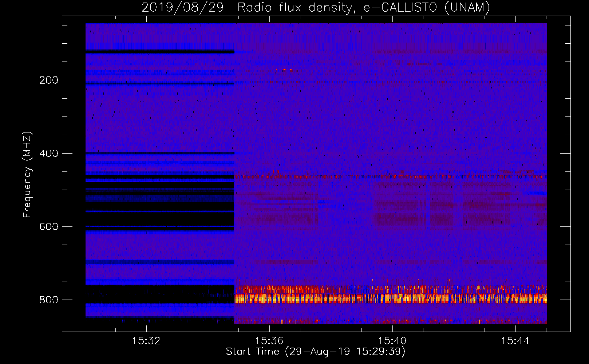This screenshot has width=589, height=364.
Task: Inspect the bright yellow emission band near 800 MHz
Action: pos(390,298)
